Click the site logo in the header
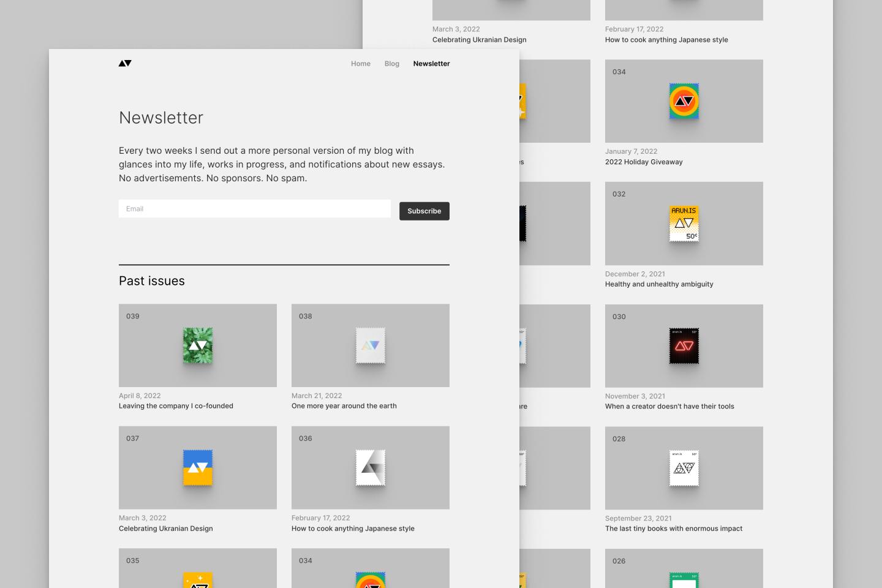 tap(125, 63)
